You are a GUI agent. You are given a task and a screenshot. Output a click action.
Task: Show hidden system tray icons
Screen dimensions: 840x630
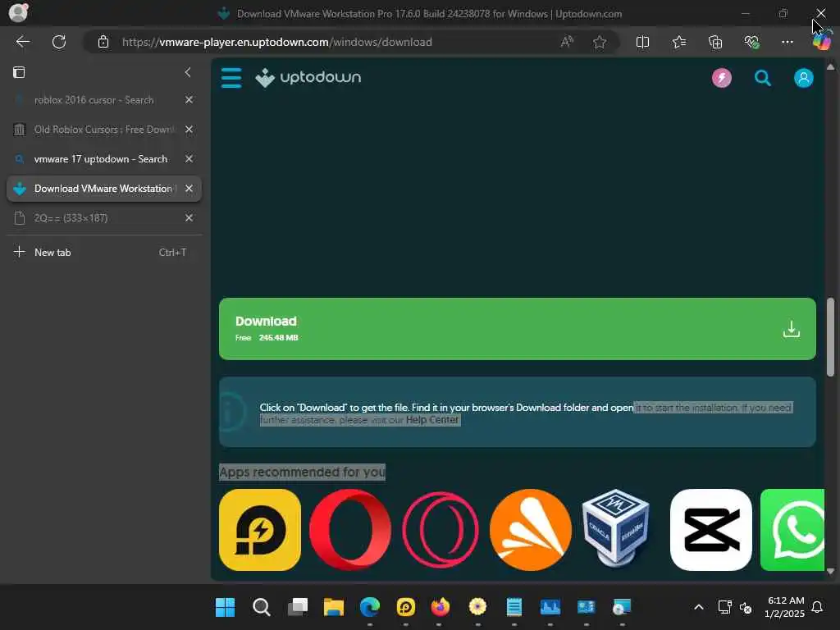pos(699,607)
